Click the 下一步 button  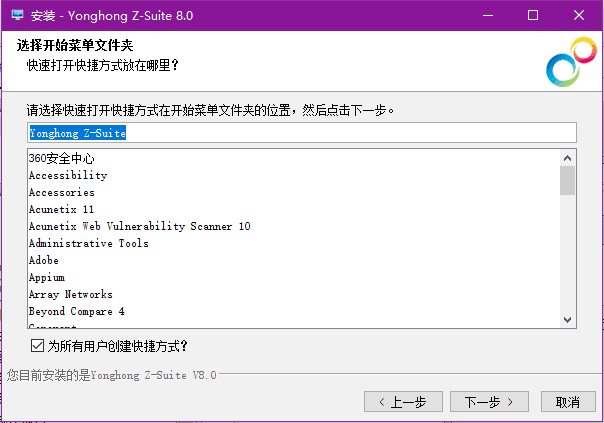pos(489,402)
